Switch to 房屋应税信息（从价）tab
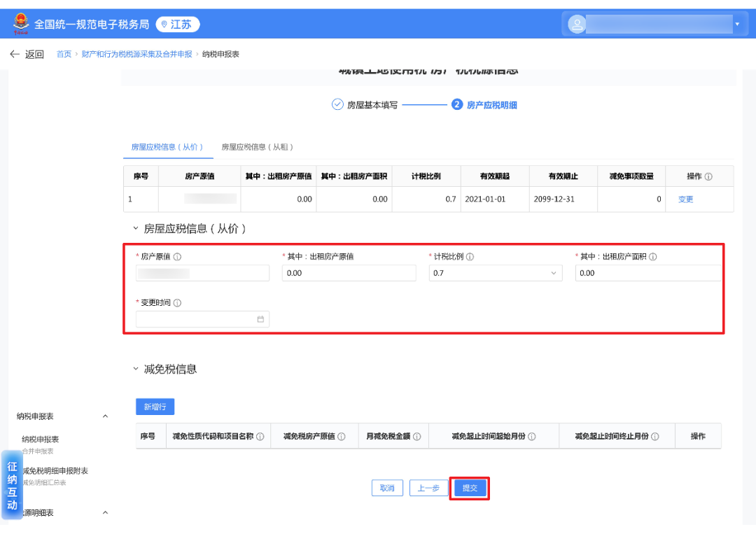The height and width of the screenshot is (534, 756). pos(167,147)
